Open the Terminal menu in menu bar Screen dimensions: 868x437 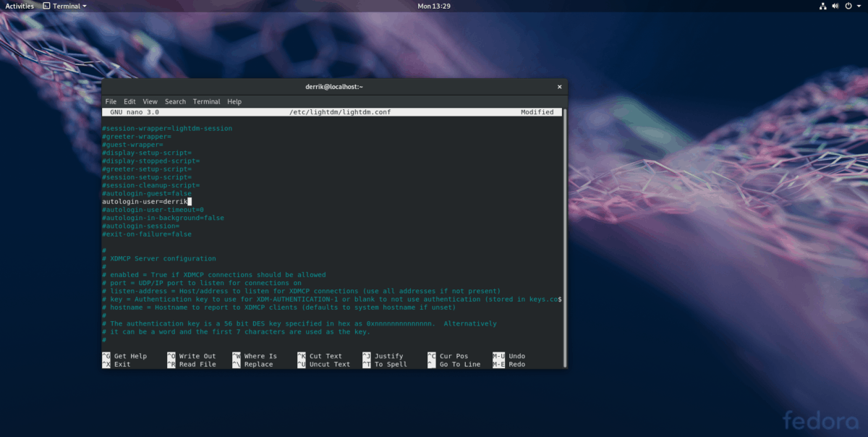[206, 102]
